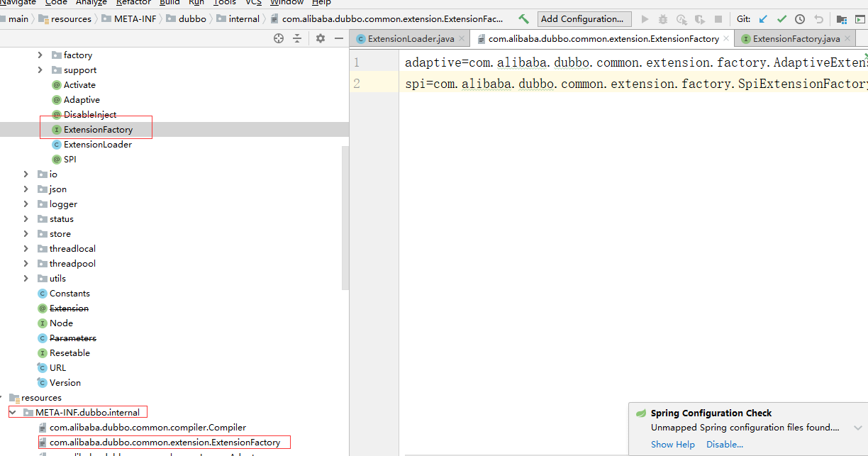This screenshot has width=868, height=456.
Task: Expand the status package arrow
Action: [x=26, y=218]
